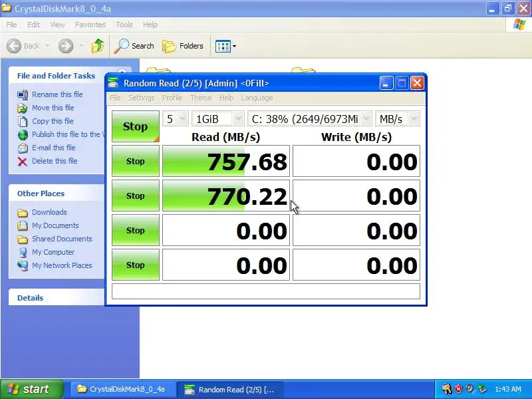
Task: Click Stop button beside 770.22 result
Action: 136,196
